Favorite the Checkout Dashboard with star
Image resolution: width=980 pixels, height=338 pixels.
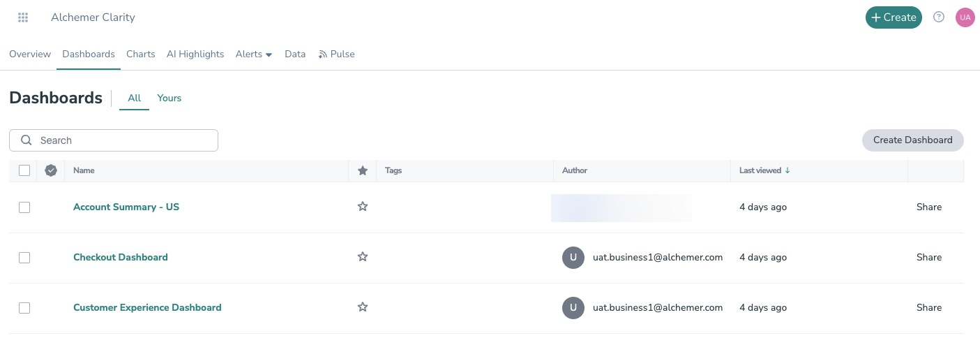(363, 257)
